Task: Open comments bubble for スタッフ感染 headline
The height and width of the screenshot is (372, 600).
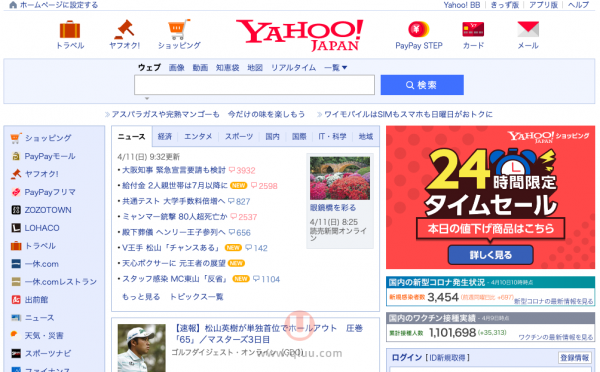Action: [256, 279]
